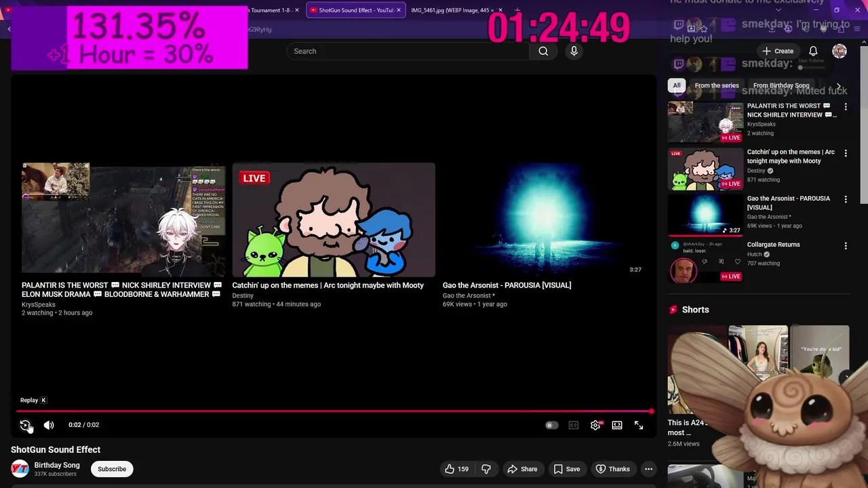Subscribe to Birthday Song channel
The image size is (868, 488).
pyautogui.click(x=112, y=469)
